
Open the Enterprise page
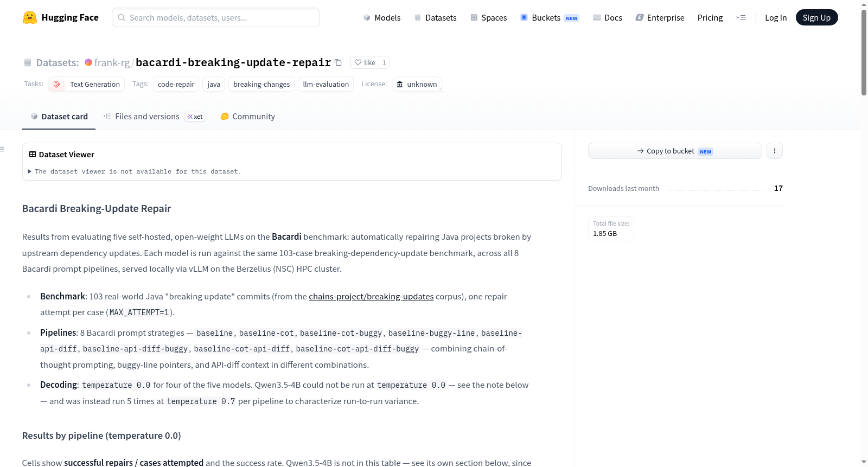coord(660,17)
